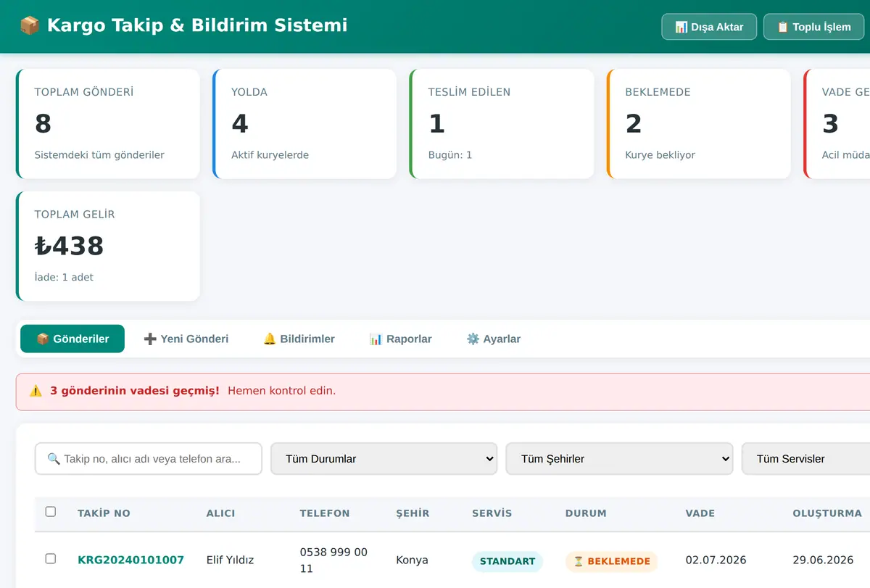870x588 pixels.
Task: Click the ŞEHİR column header
Action: [413, 513]
